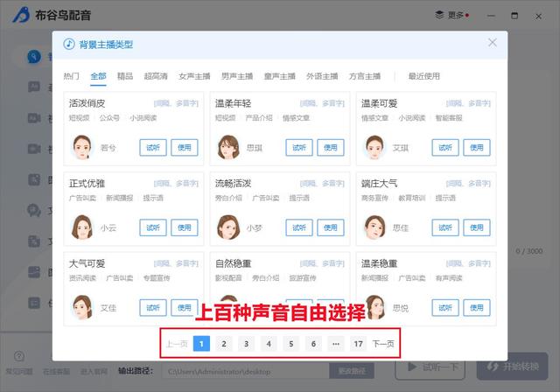Preview 温柔可爱 voice with 试听
Image resolution: width=560 pixels, height=392 pixels.
click(x=445, y=148)
